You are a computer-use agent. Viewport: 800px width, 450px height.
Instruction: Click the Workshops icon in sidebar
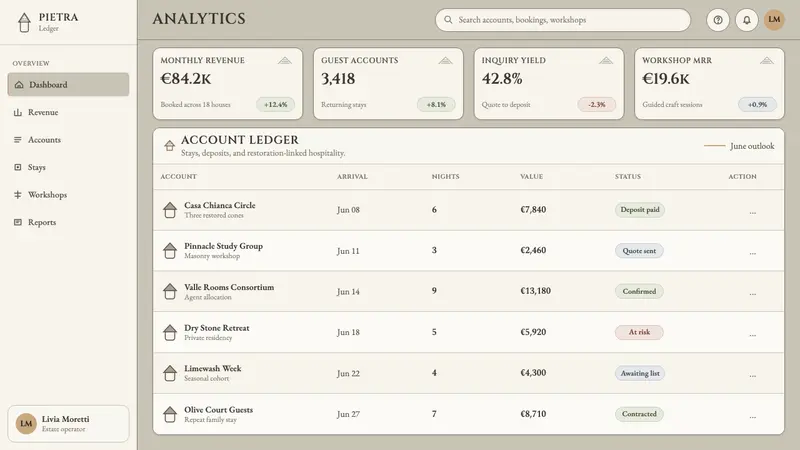(x=18, y=195)
